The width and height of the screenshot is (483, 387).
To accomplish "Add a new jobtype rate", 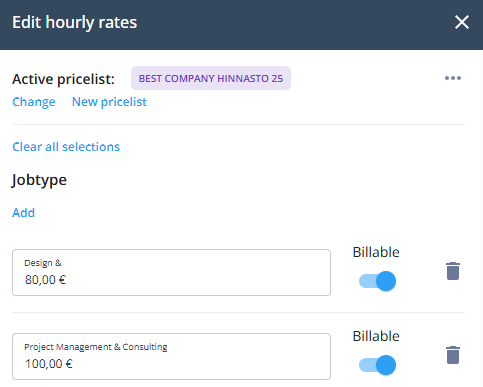I will pyautogui.click(x=23, y=213).
